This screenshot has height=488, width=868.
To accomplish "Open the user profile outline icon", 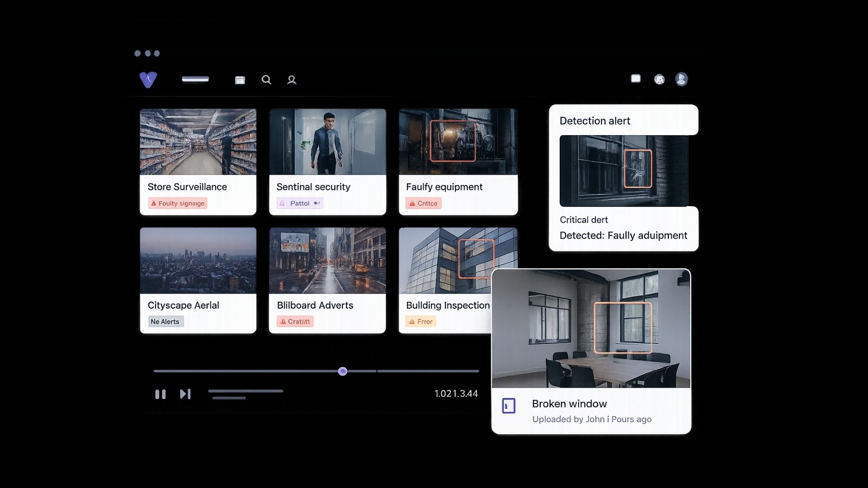I will [292, 80].
